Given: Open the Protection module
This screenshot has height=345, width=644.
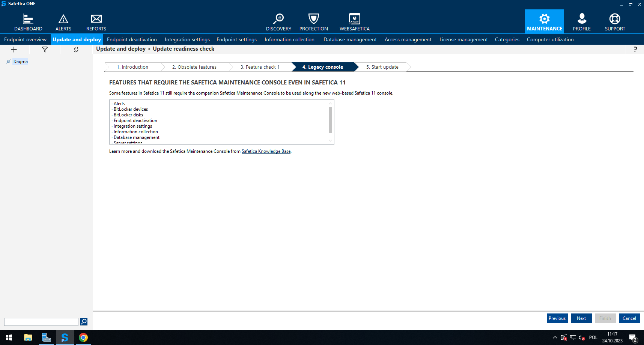Looking at the screenshot, I should [x=313, y=22].
